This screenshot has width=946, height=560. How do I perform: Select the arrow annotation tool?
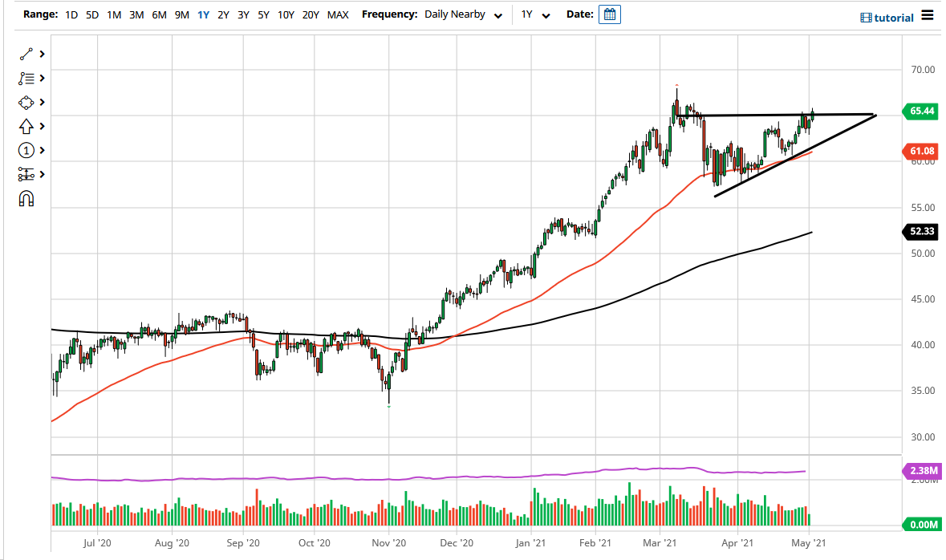click(25, 126)
